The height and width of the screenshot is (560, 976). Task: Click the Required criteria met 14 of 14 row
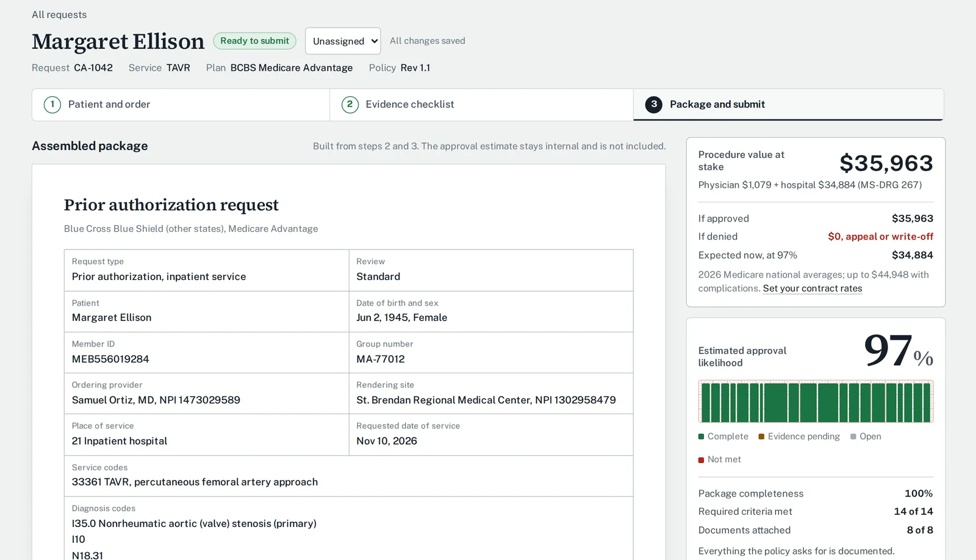point(816,512)
